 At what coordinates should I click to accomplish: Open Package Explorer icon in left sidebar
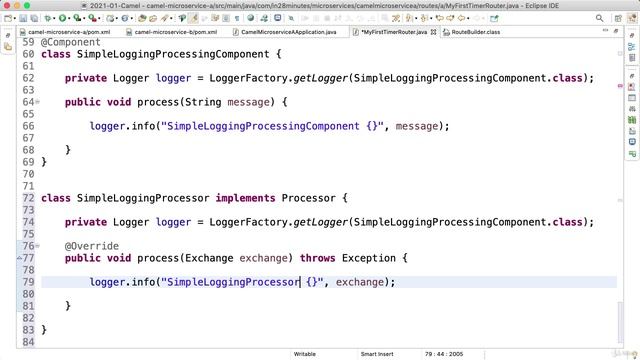[8, 47]
